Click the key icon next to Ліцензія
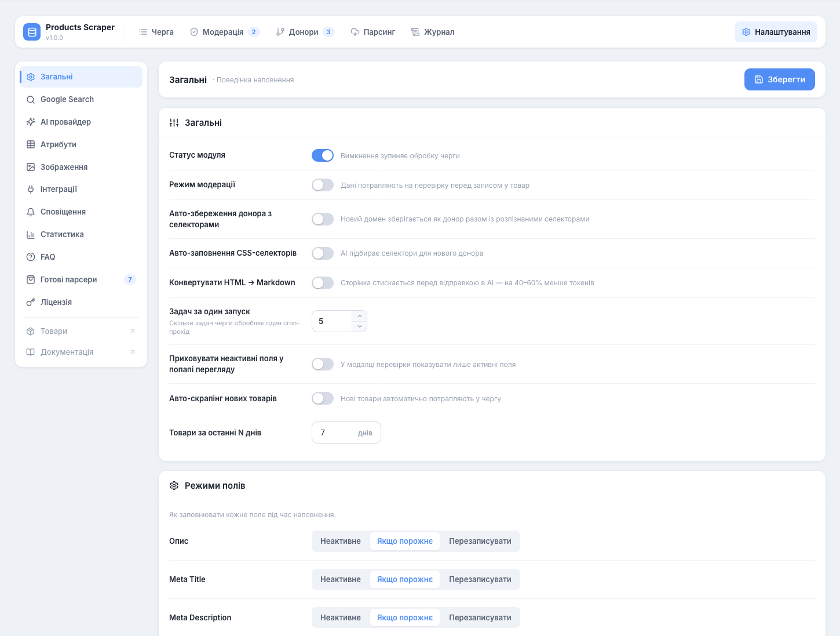This screenshot has width=840, height=636. pos(31,302)
